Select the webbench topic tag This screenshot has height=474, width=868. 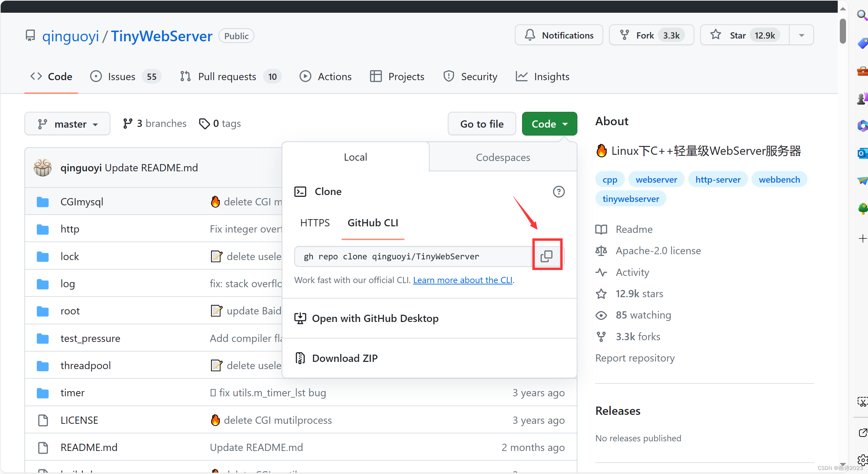pos(779,179)
